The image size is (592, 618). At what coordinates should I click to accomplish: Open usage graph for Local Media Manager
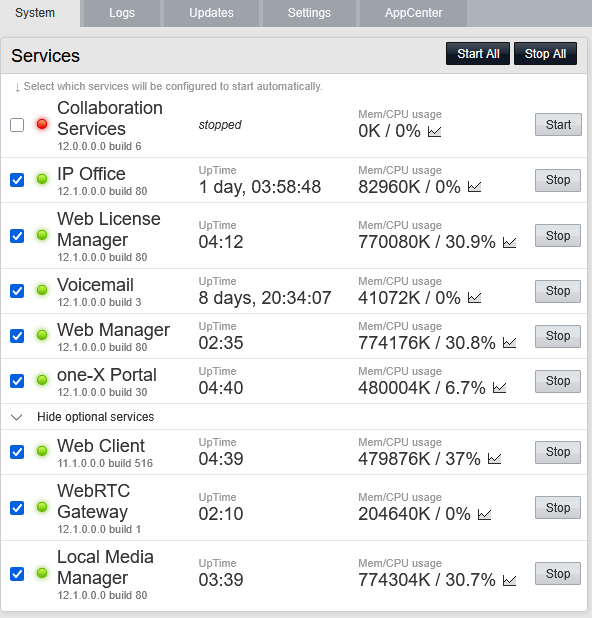[x=509, y=580]
